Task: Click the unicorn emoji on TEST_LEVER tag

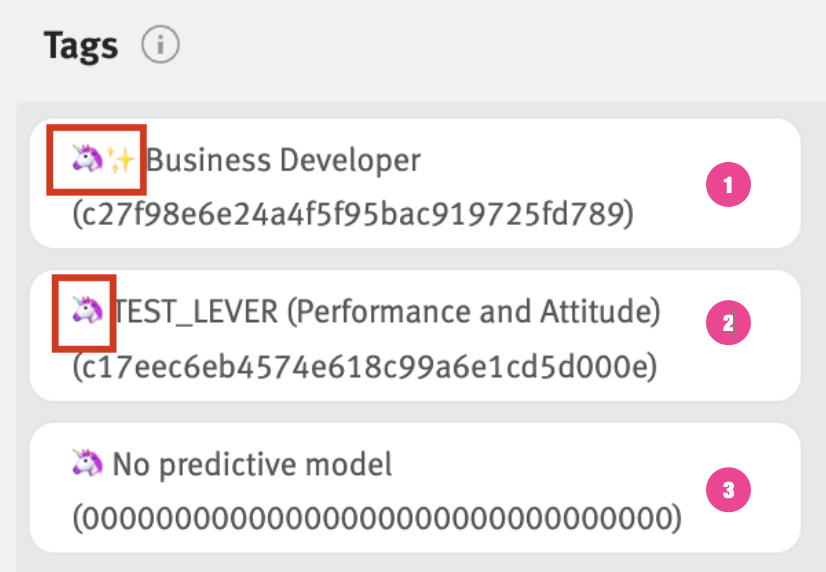Action: pyautogui.click(x=87, y=312)
